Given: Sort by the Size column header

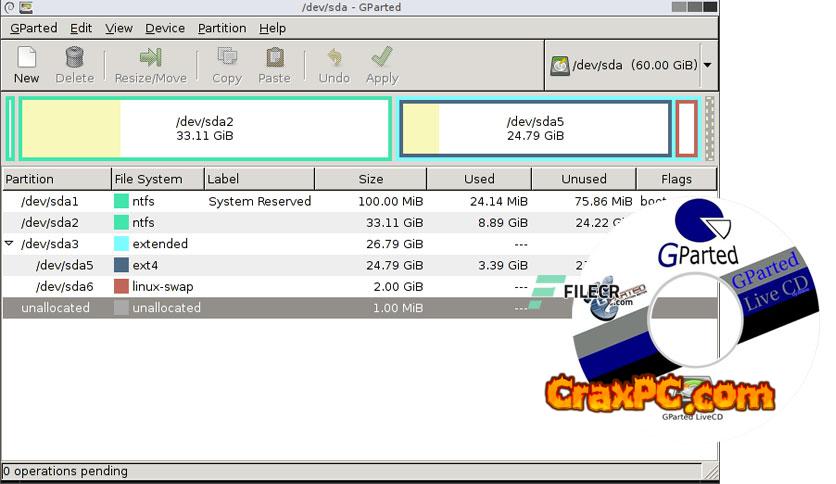Looking at the screenshot, I should pos(371,179).
